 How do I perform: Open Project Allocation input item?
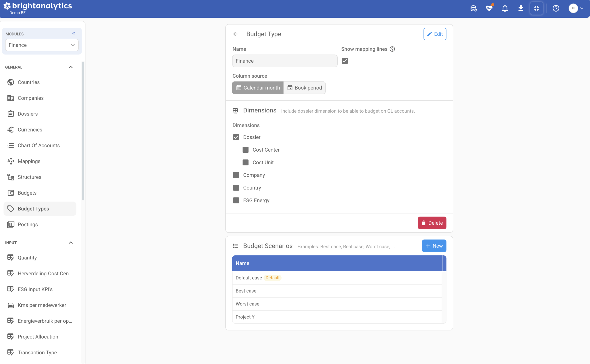(40, 337)
